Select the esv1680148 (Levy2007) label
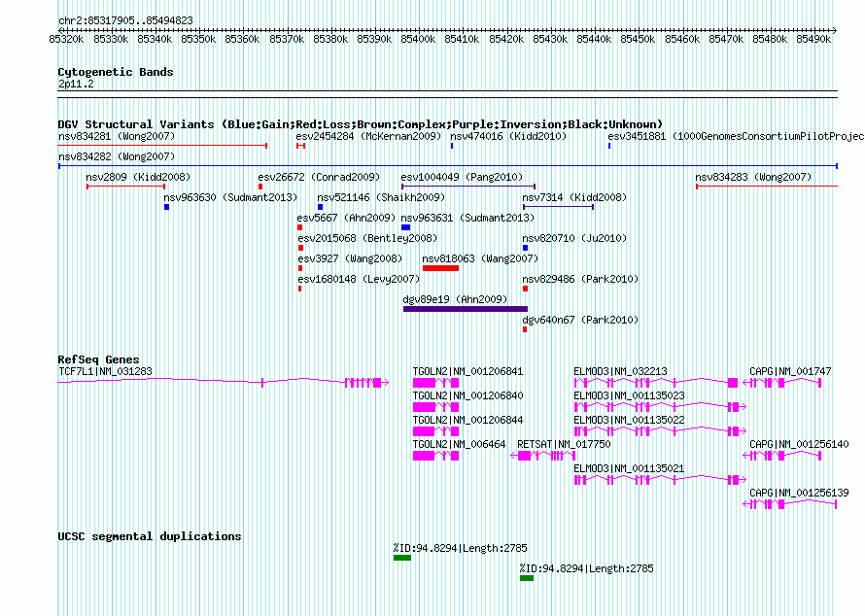865x616 pixels. 359,279
